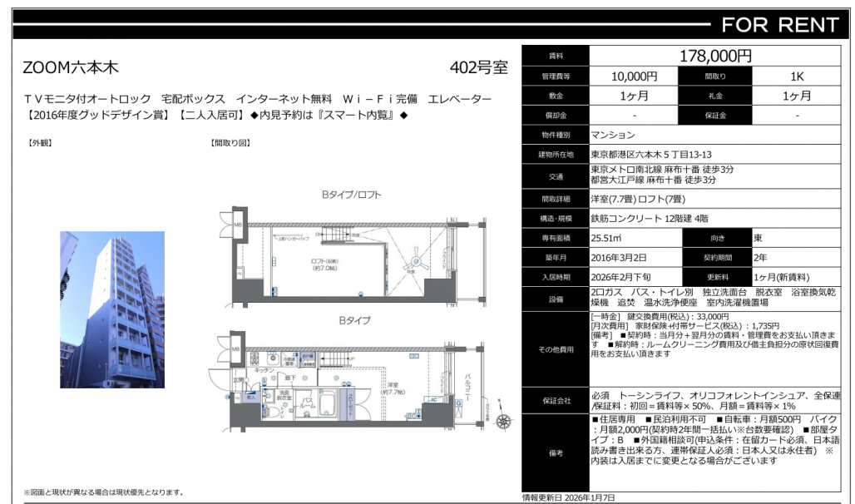This screenshot has width=855, height=504.
Task: Click the MB box in the loft floor plan
Action: (237, 225)
